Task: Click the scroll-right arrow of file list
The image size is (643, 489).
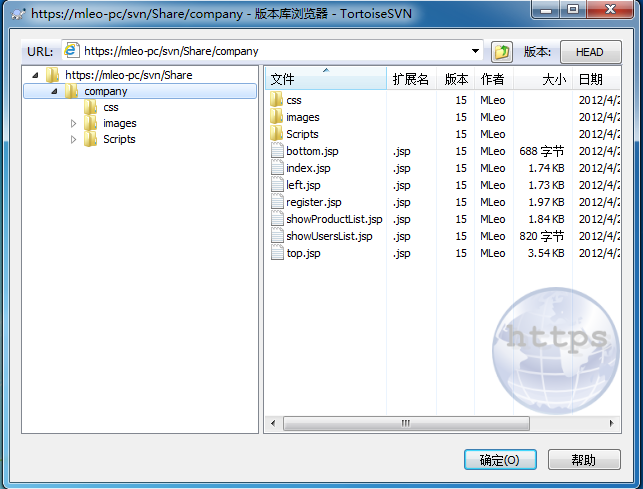Action: [x=611, y=423]
